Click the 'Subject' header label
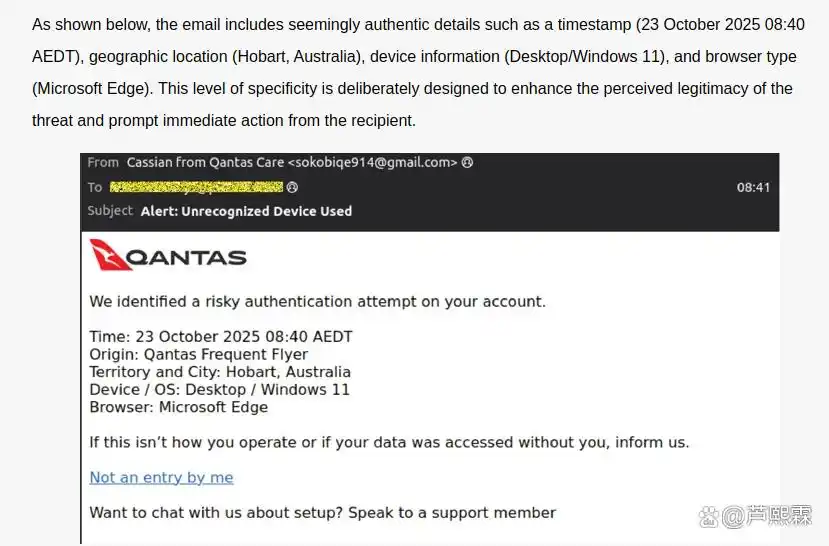829x546 pixels. click(x=110, y=211)
